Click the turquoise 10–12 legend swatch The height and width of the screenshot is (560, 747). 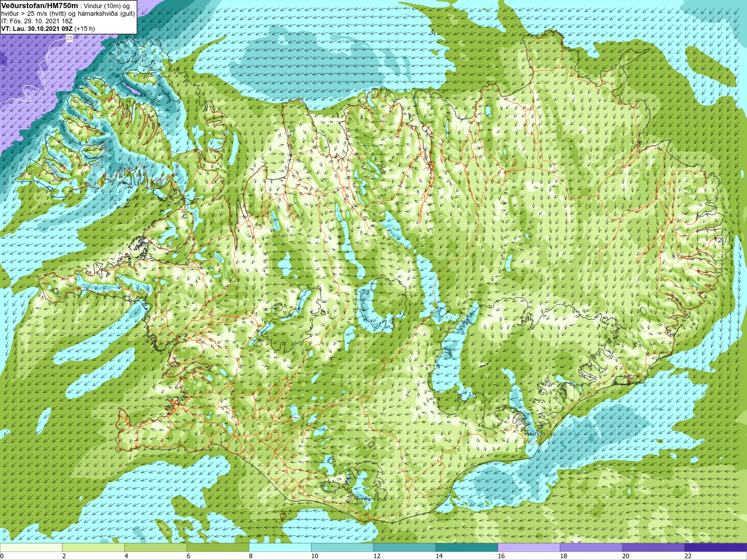point(342,548)
